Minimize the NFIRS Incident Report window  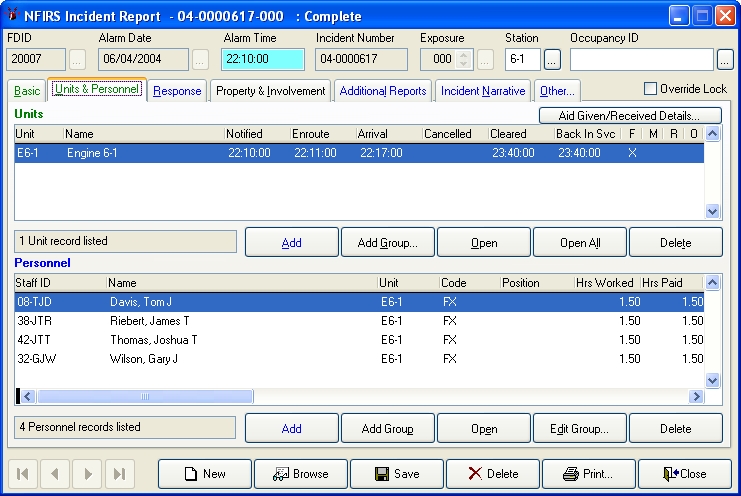tap(679, 16)
